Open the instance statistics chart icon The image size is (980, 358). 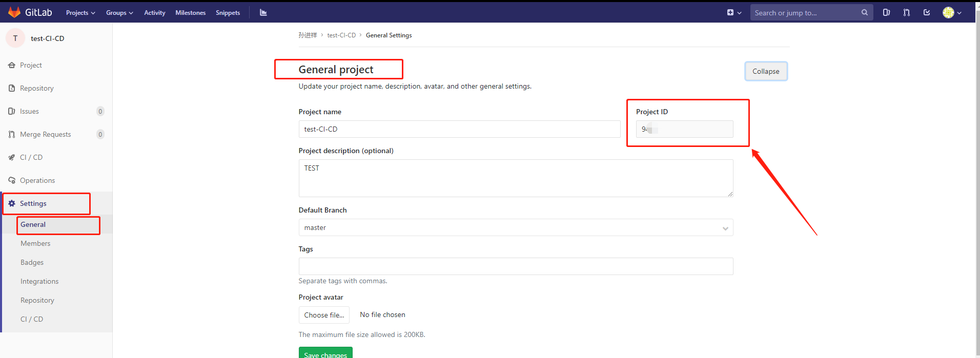tap(263, 12)
